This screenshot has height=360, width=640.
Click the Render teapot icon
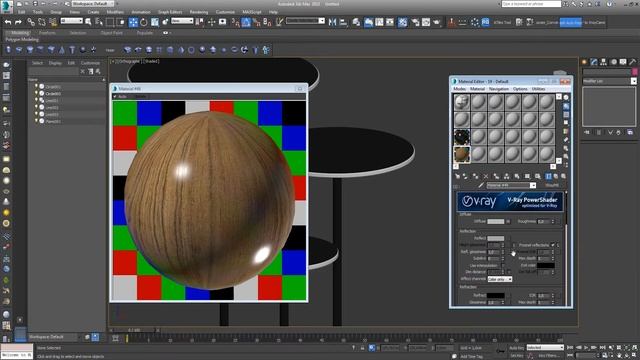[x=437, y=22]
